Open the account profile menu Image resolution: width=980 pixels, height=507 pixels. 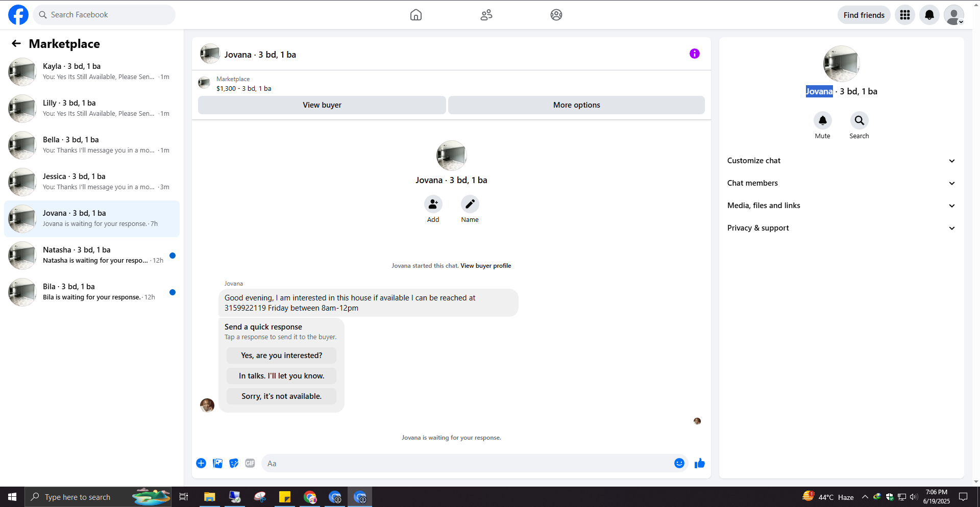pyautogui.click(x=954, y=15)
